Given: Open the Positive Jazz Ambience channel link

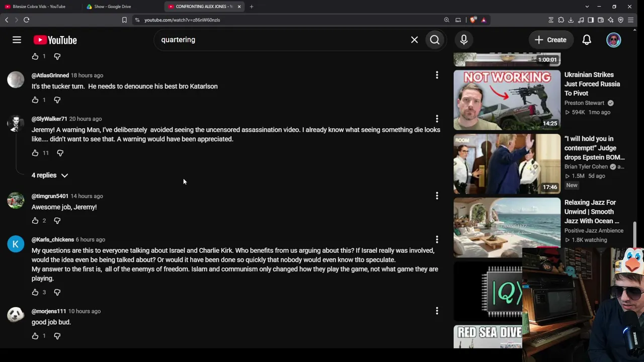Looking at the screenshot, I should [x=594, y=231].
